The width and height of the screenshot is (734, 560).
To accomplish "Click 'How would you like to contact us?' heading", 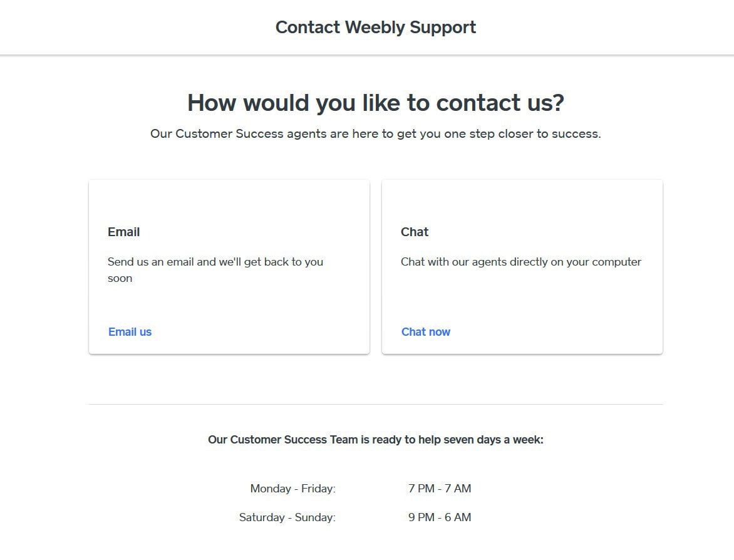I will point(375,103).
